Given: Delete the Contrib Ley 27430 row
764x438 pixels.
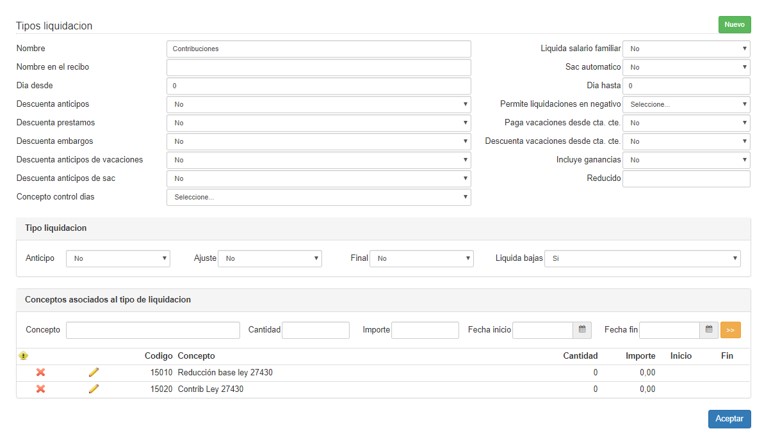Looking at the screenshot, I should [41, 389].
